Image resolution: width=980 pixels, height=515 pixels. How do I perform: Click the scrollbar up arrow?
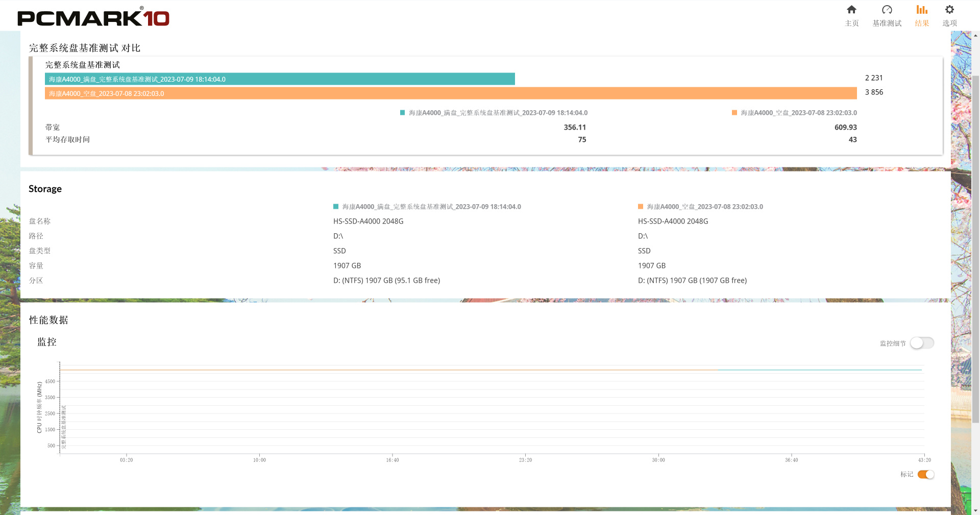(x=976, y=36)
